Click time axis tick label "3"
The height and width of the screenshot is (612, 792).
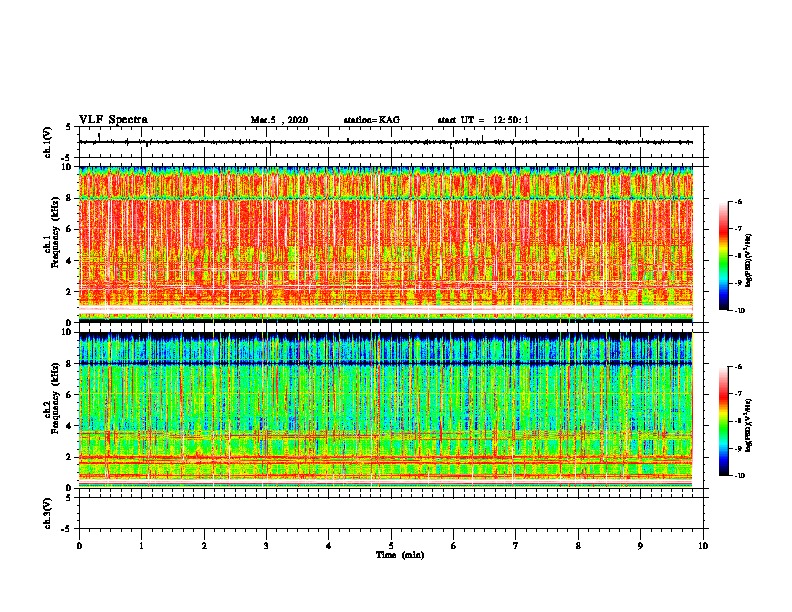(x=266, y=546)
